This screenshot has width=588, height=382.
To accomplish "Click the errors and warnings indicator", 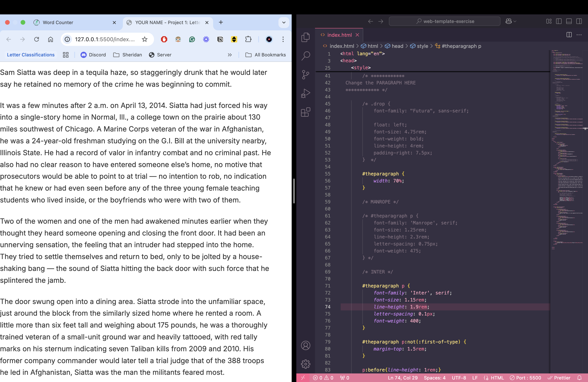I will (x=323, y=378).
